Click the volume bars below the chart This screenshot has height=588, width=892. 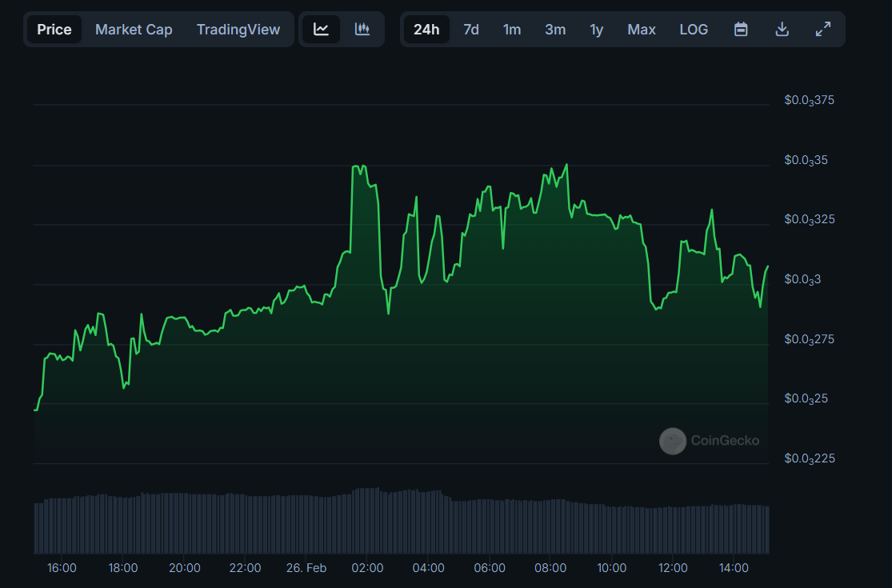[x=400, y=524]
